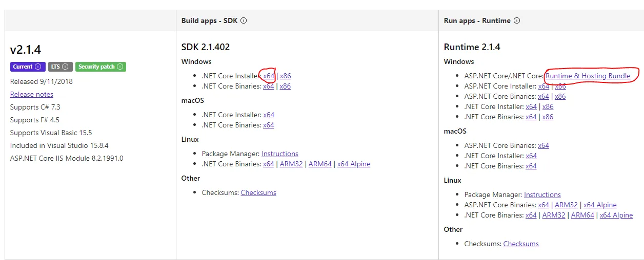Image resolution: width=644 pixels, height=260 pixels.
Task: Click info icon next to Build apps - SDK
Action: coord(244,21)
